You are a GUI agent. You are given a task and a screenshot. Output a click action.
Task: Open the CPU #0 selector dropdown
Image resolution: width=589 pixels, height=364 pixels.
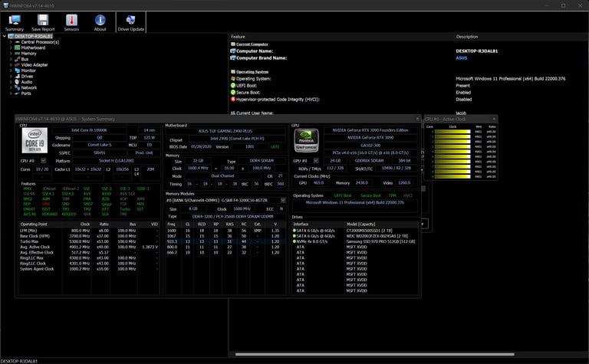click(x=43, y=161)
